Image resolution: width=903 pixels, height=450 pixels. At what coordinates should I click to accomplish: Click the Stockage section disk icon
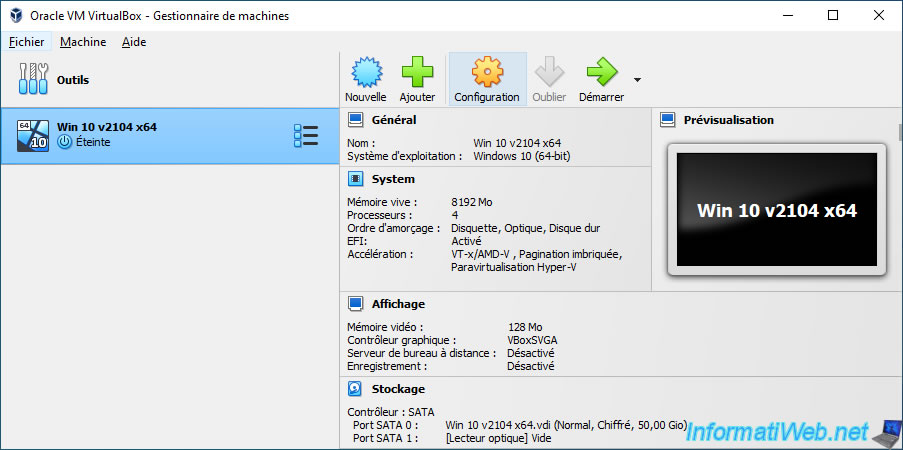click(356, 389)
